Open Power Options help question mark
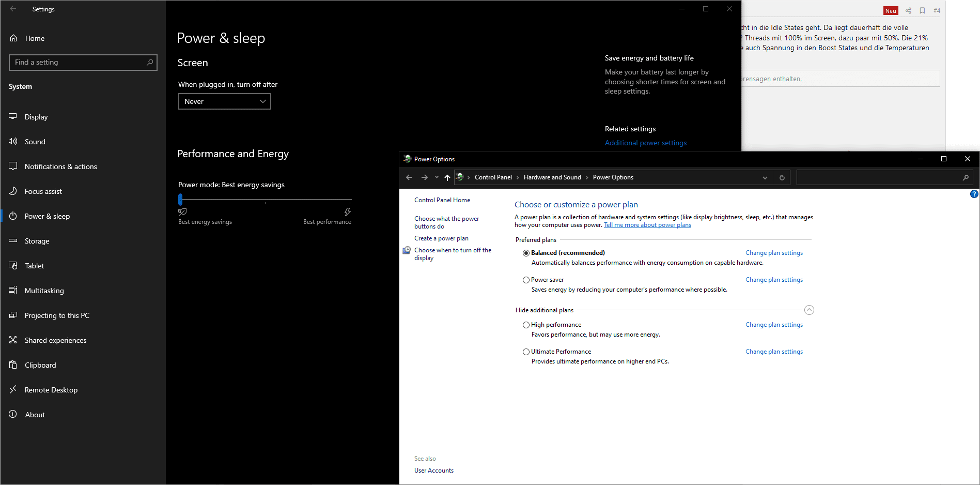Screen dimensions: 980x485 [974, 194]
